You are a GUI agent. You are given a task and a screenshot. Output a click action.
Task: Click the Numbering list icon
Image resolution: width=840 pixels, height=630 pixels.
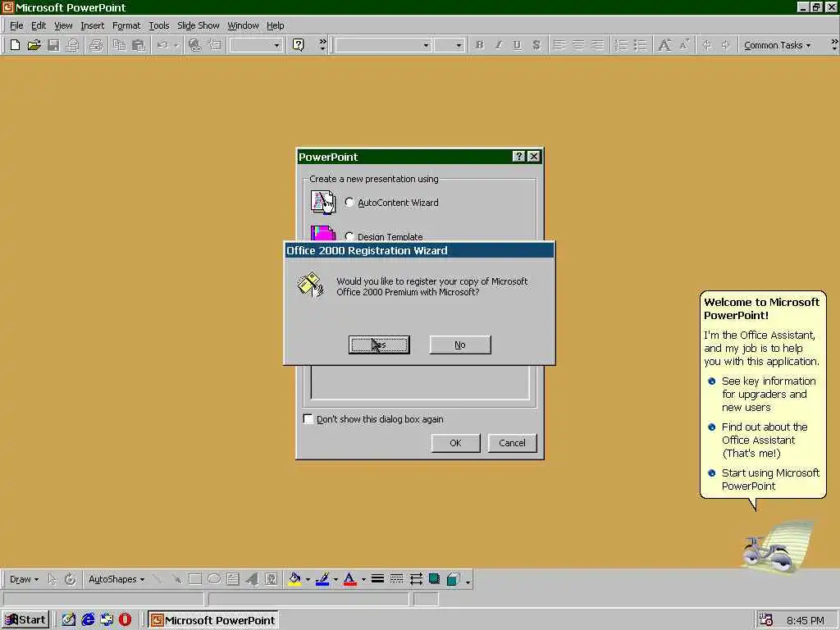[621, 45]
